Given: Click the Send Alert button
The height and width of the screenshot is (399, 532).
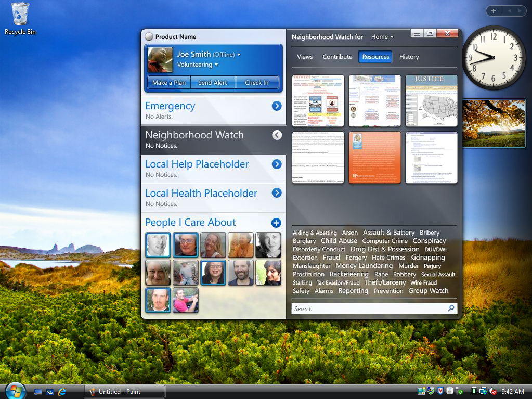Looking at the screenshot, I should 213,82.
